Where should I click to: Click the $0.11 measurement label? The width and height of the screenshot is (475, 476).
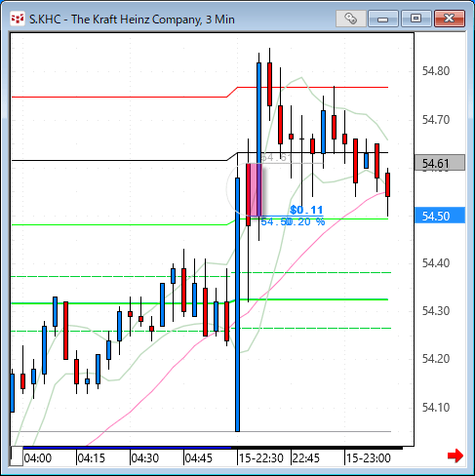306,210
